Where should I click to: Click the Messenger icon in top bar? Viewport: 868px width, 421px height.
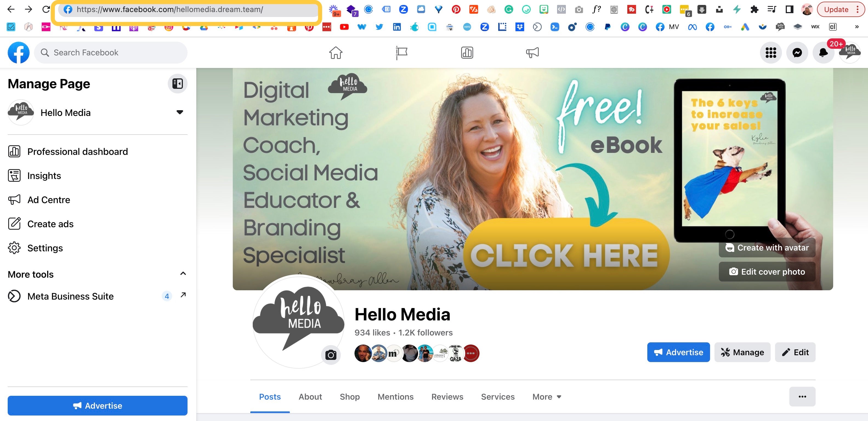click(797, 53)
